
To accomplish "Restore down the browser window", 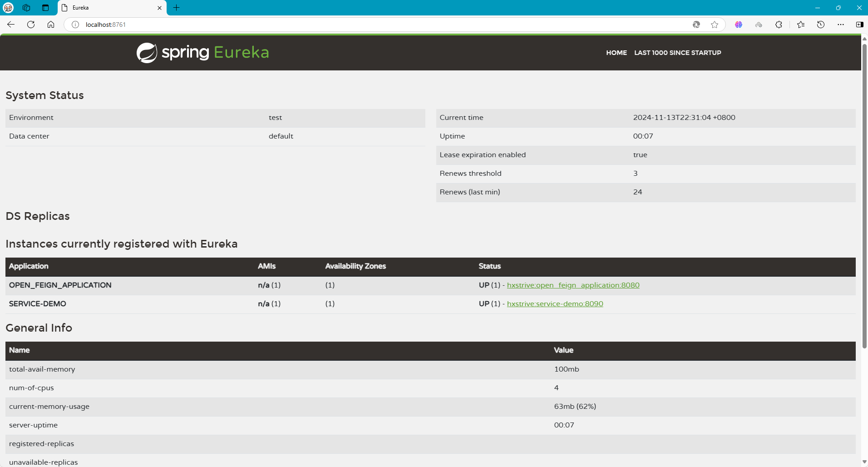I will tap(838, 8).
